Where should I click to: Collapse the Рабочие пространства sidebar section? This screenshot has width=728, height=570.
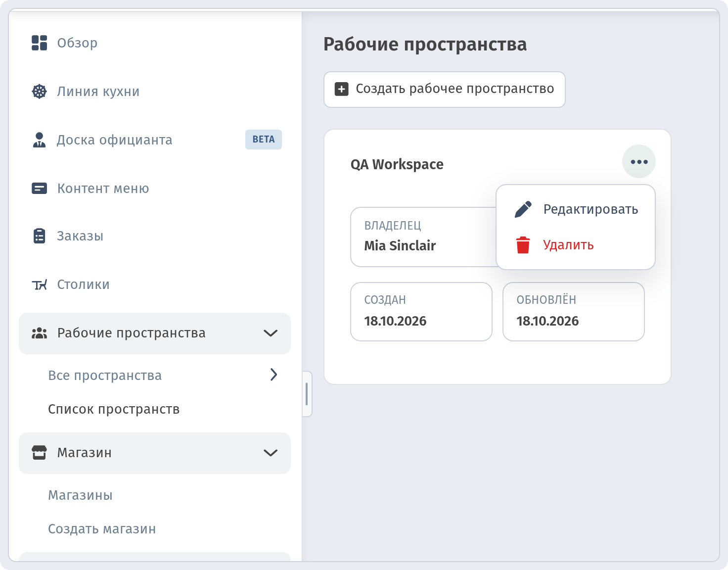pos(271,333)
